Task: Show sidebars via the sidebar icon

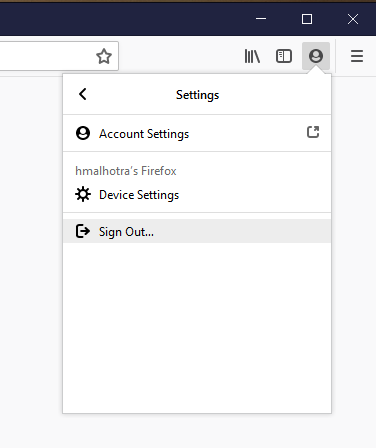Action: click(284, 56)
